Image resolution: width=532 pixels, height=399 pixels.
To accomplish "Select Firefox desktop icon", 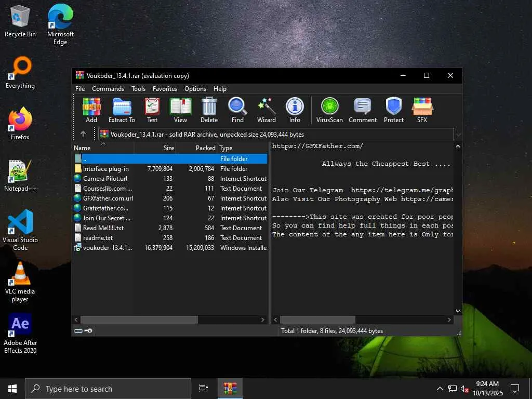I will point(20,124).
